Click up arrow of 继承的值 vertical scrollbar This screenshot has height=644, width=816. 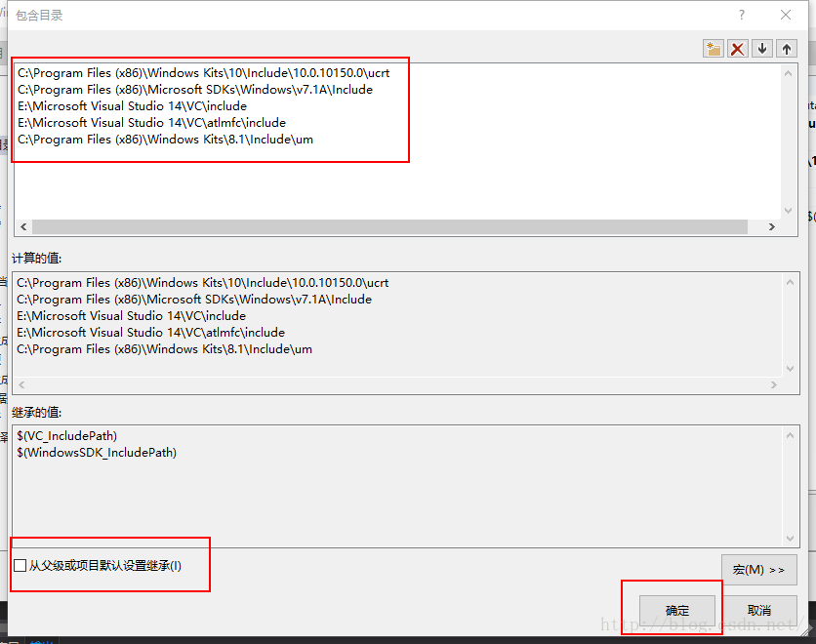[790, 435]
